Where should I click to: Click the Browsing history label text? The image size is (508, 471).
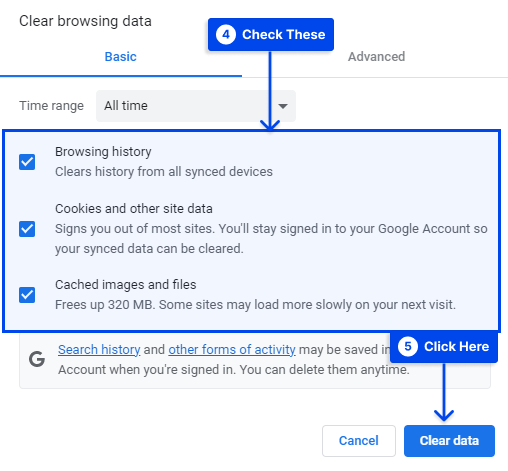[x=103, y=152]
